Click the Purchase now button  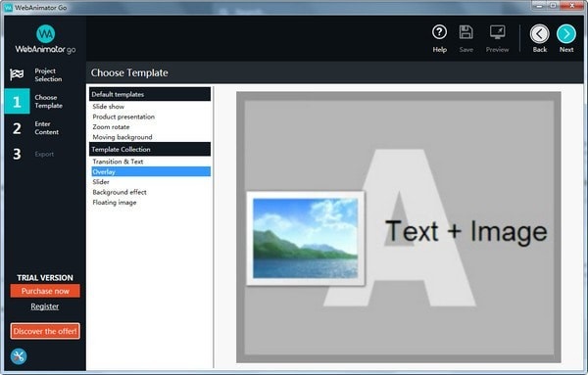pyautogui.click(x=45, y=291)
